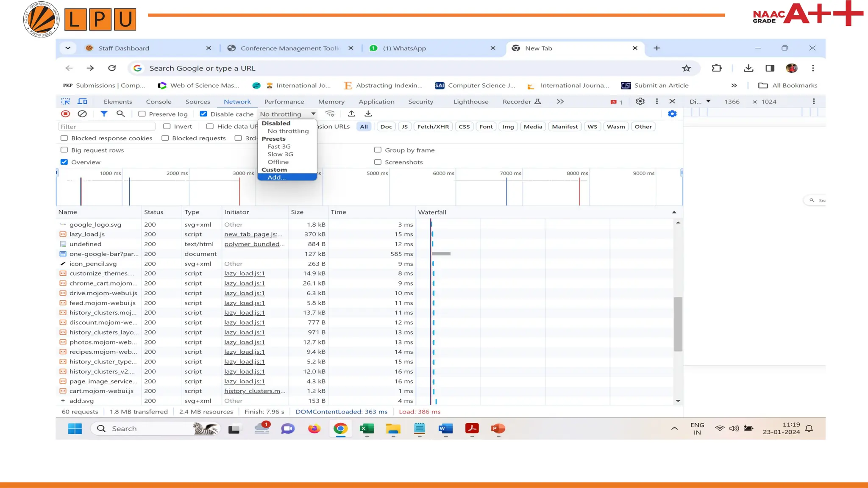Click the import HAR file upload icon
The width and height of the screenshot is (868, 488).
(x=351, y=114)
